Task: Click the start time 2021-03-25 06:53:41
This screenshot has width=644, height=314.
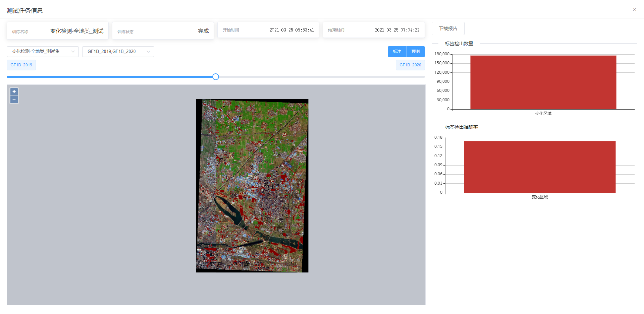Action: pyautogui.click(x=292, y=30)
